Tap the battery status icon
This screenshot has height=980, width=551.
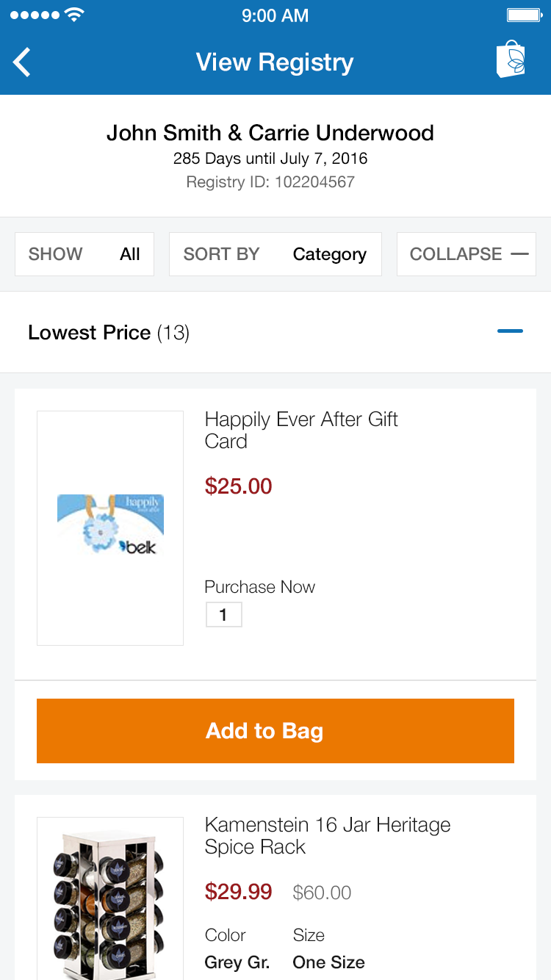coord(524,15)
